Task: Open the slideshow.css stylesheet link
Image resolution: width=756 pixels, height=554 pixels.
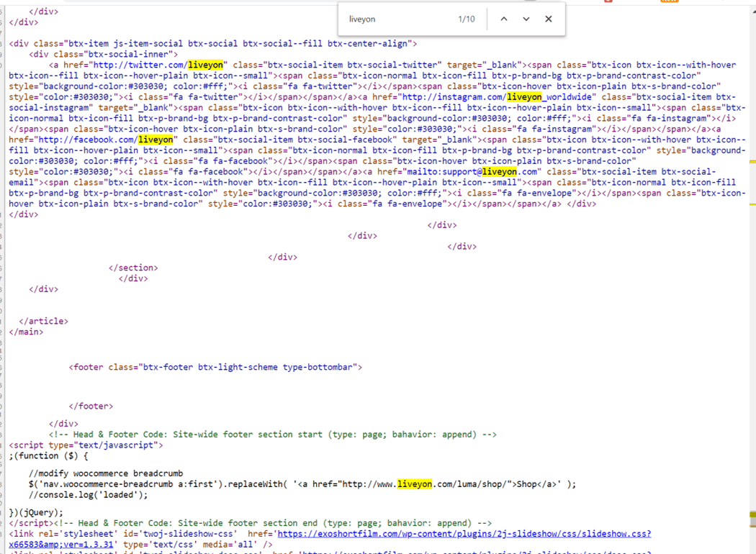Action: point(464,534)
